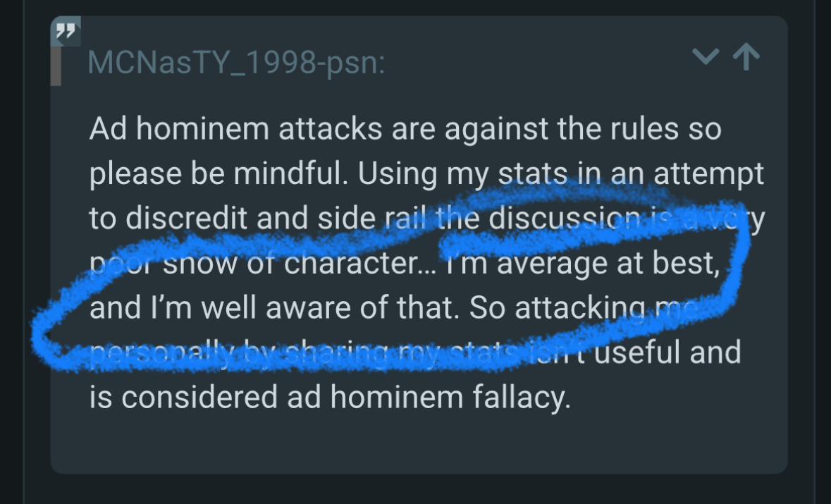Click the gray bar left of the username

click(x=56, y=62)
